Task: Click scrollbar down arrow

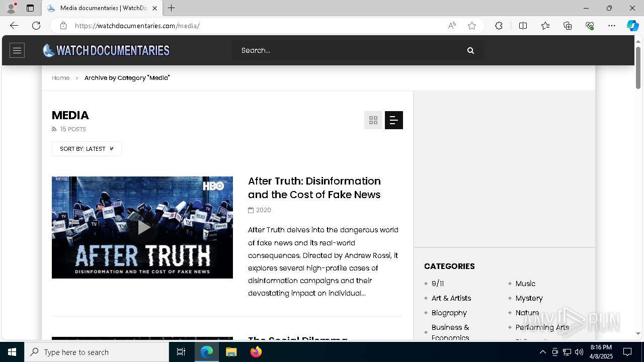Action: [x=638, y=333]
